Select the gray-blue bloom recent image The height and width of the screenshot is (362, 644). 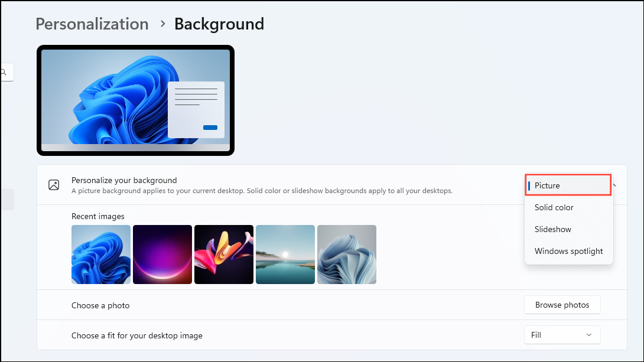point(347,255)
